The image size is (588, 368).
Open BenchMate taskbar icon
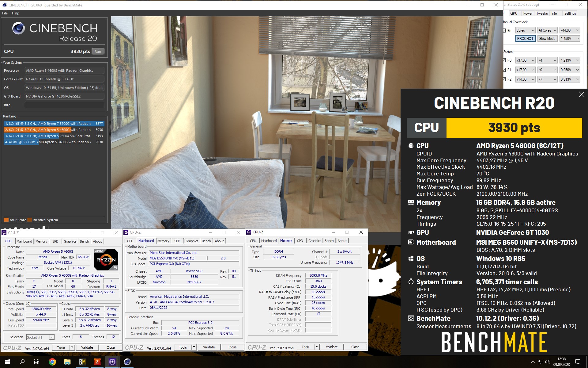pyautogui.click(x=82, y=362)
